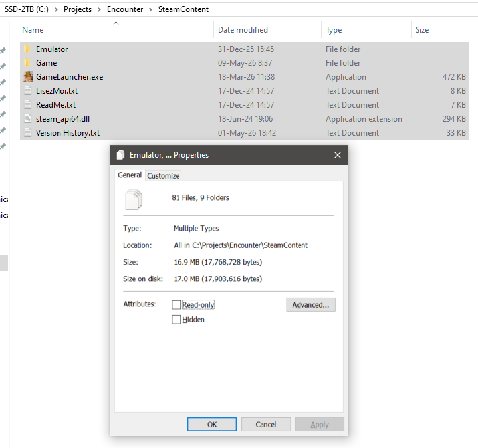Click the ReadMe.txt document icon
The height and width of the screenshot is (448, 478).
[x=27, y=105]
